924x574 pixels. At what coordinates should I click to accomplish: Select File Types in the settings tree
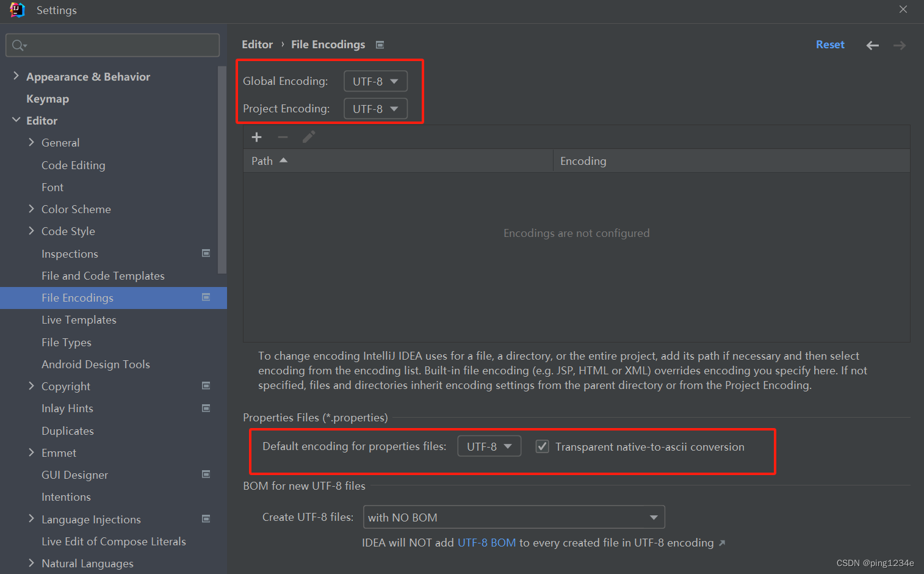tap(66, 342)
